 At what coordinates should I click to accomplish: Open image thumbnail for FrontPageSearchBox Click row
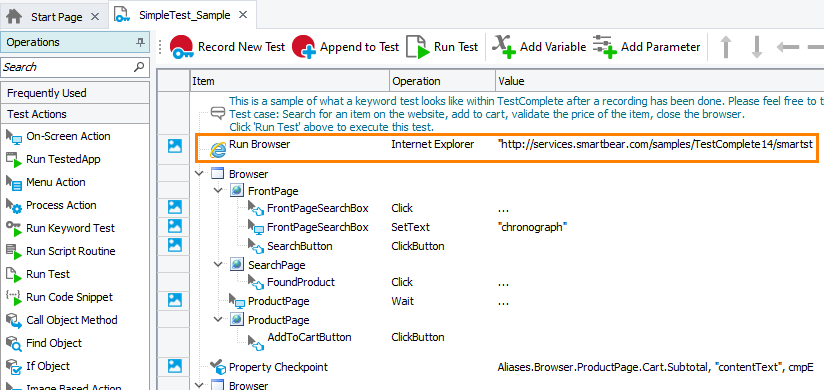(x=174, y=207)
